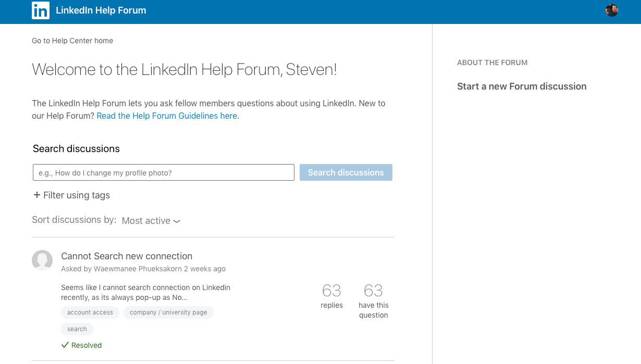Image resolution: width=641 pixels, height=364 pixels.
Task: Select the company / university page tag
Action: pos(168,312)
